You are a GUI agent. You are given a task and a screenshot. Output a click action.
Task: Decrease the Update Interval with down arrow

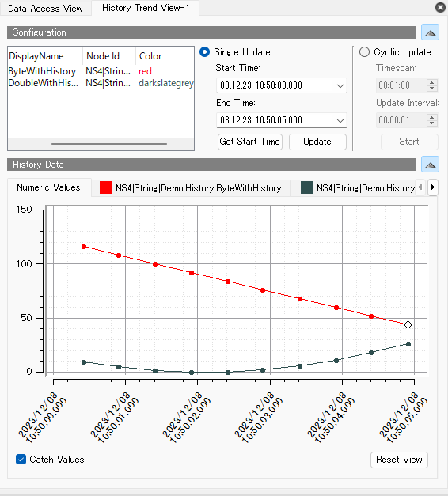(x=432, y=123)
